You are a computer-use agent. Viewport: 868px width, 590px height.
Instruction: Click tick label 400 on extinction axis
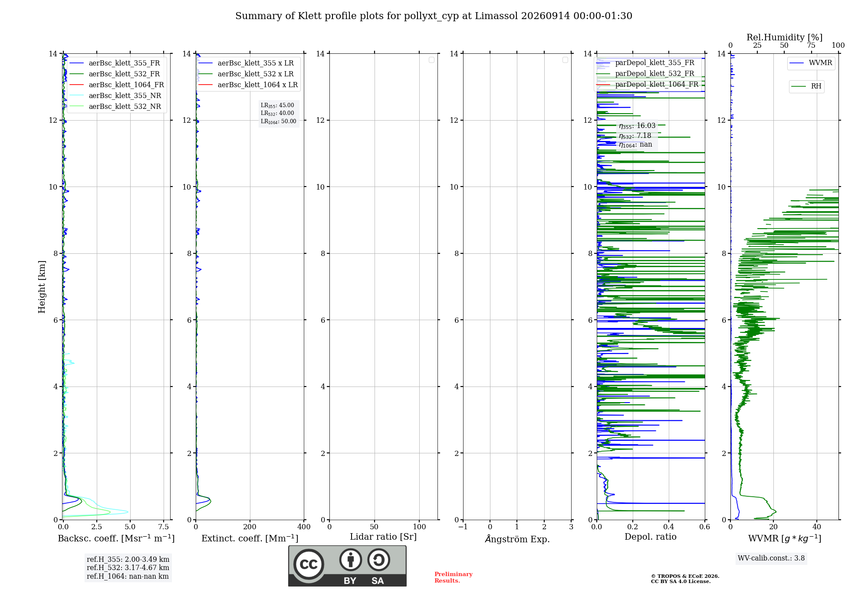tap(304, 527)
